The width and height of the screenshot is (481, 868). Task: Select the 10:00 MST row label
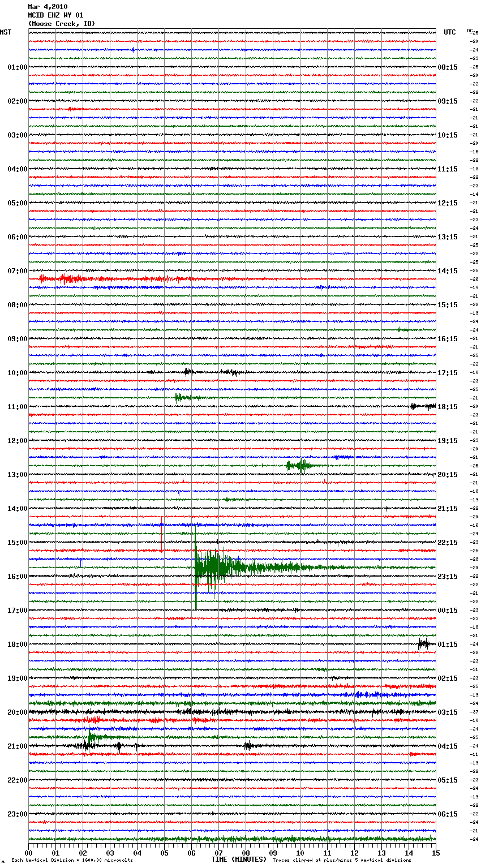coord(18,373)
